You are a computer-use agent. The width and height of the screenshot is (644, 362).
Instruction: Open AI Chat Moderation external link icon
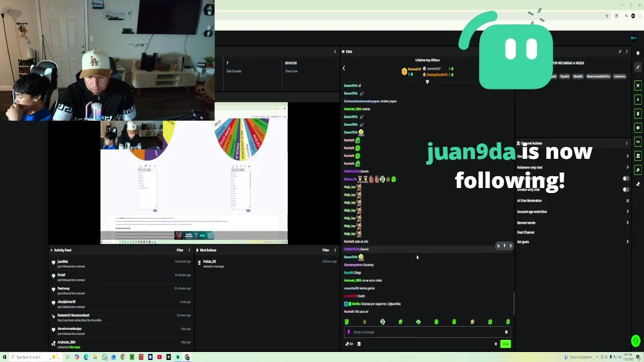pyautogui.click(x=627, y=201)
